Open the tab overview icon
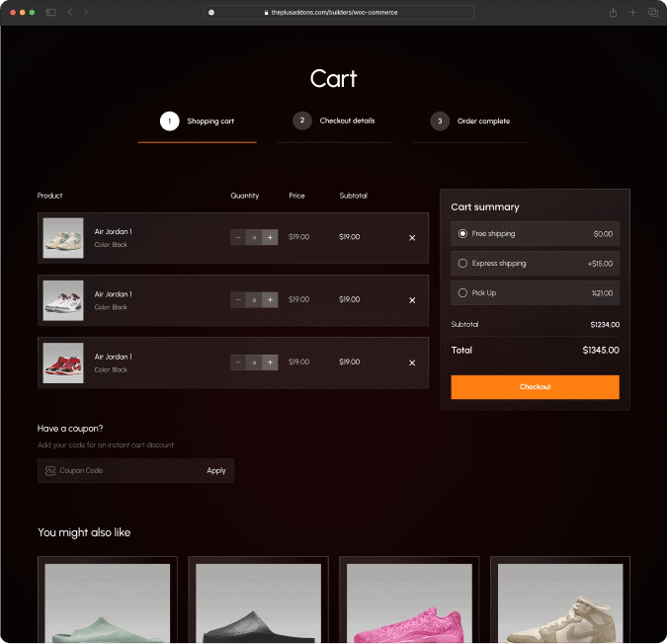 tap(652, 12)
